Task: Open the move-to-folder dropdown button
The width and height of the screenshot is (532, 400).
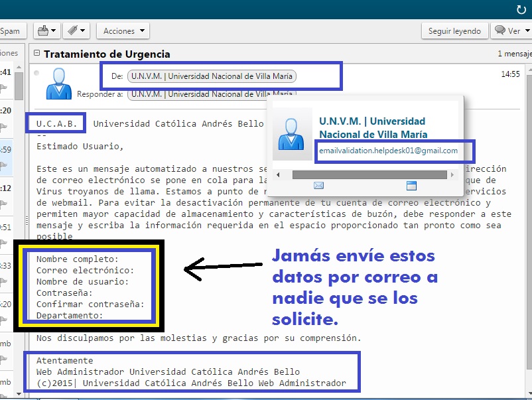Action: click(47, 31)
